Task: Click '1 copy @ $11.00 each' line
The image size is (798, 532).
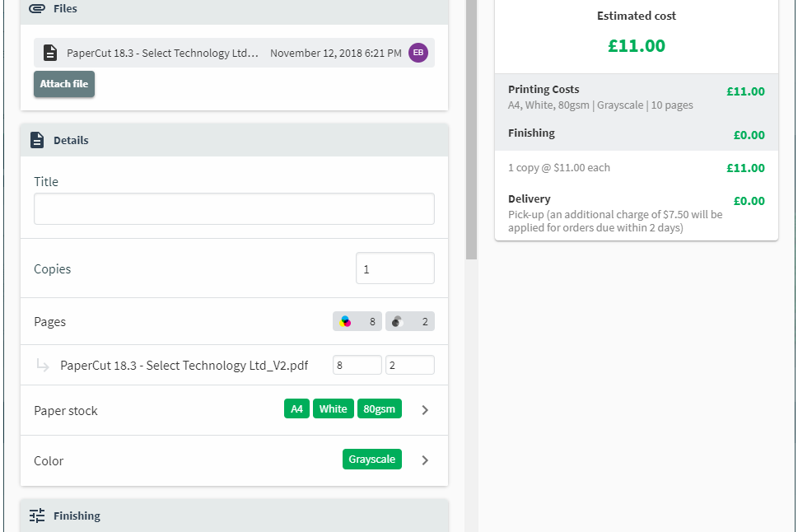Action: (559, 168)
